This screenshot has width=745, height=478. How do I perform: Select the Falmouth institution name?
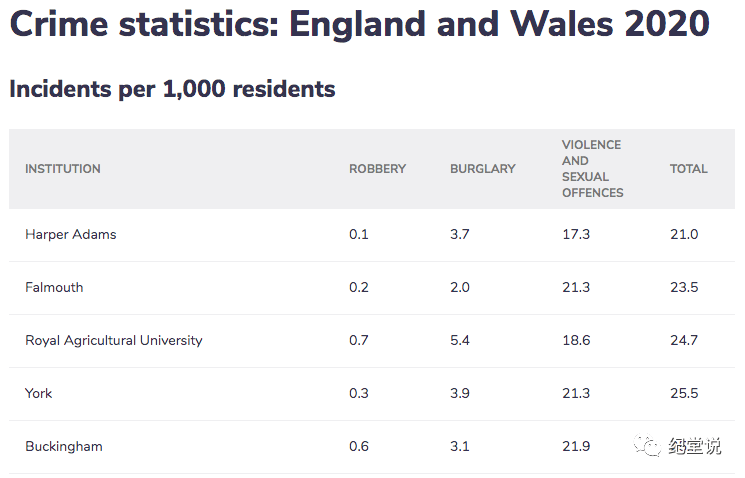[54, 287]
